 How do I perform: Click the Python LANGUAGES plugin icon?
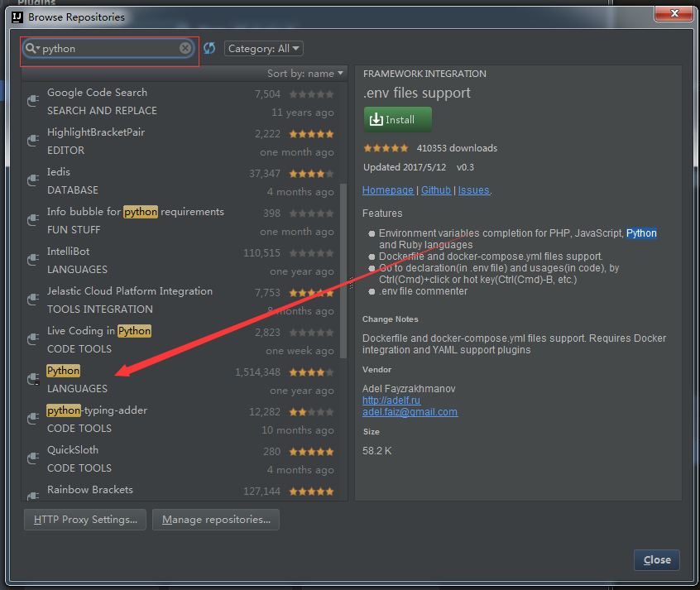tap(33, 379)
